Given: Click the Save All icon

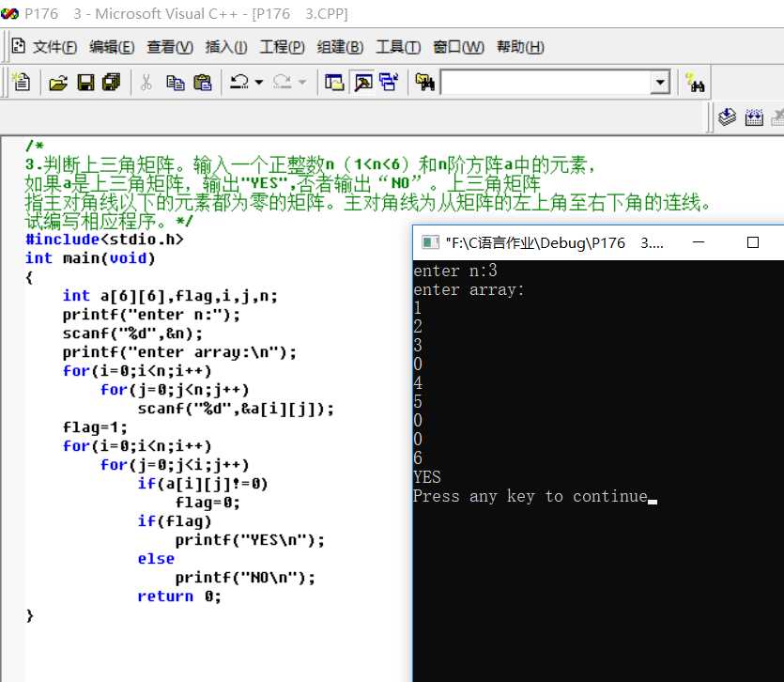Looking at the screenshot, I should pos(112,82).
